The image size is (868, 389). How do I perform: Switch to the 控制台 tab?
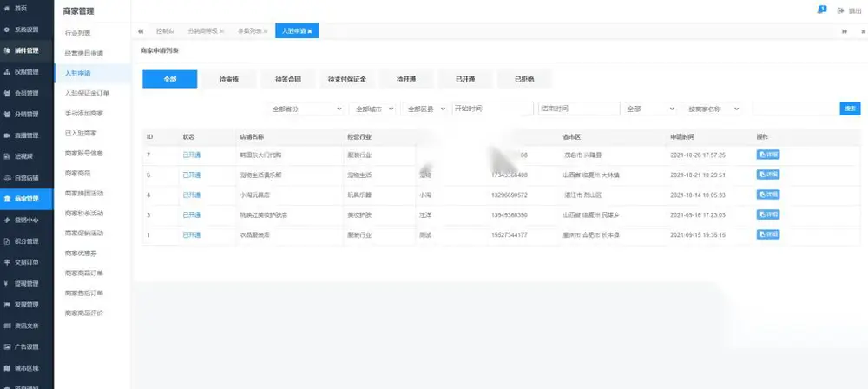(165, 31)
